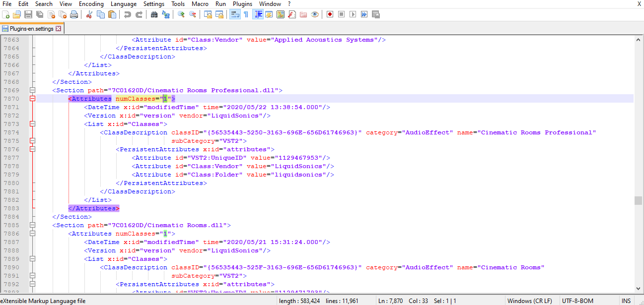Cut selection with the scissors icon
644x305 pixels.
point(89,14)
